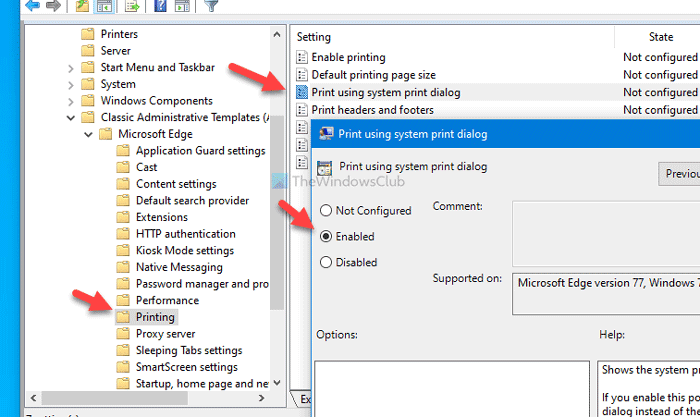Select HTTP authentication tree item
Image resolution: width=700 pixels, height=417 pixels.
pos(186,234)
